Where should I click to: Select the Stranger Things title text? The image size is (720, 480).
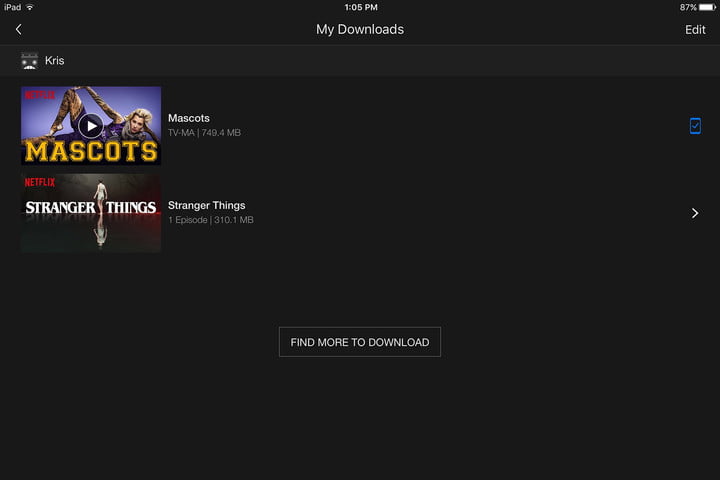point(207,205)
